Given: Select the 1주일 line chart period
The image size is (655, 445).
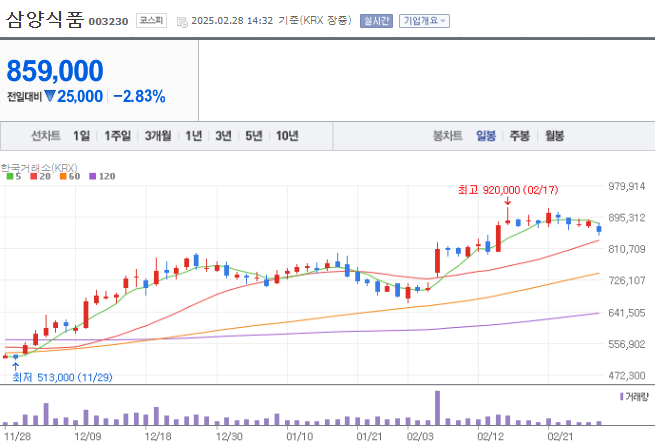Looking at the screenshot, I should point(117,136).
